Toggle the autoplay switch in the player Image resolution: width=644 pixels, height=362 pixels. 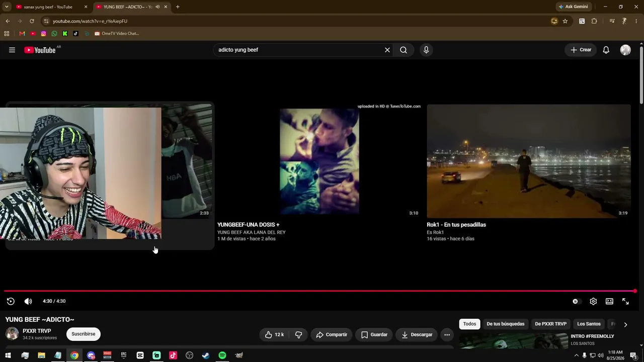576,301
